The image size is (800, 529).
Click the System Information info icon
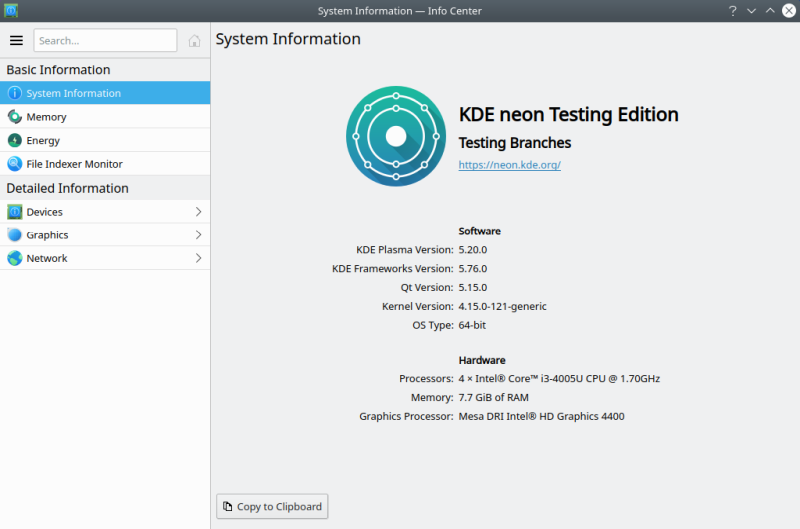click(14, 93)
